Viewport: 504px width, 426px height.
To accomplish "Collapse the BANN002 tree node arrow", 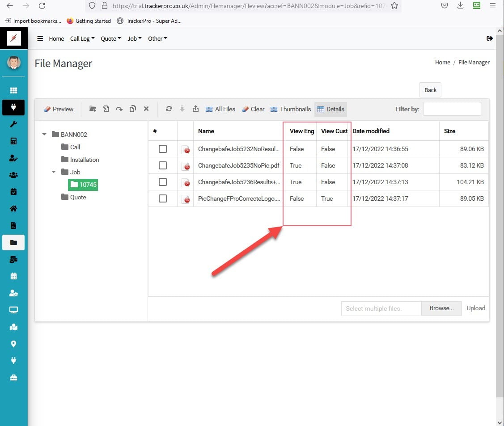I will 44,135.
